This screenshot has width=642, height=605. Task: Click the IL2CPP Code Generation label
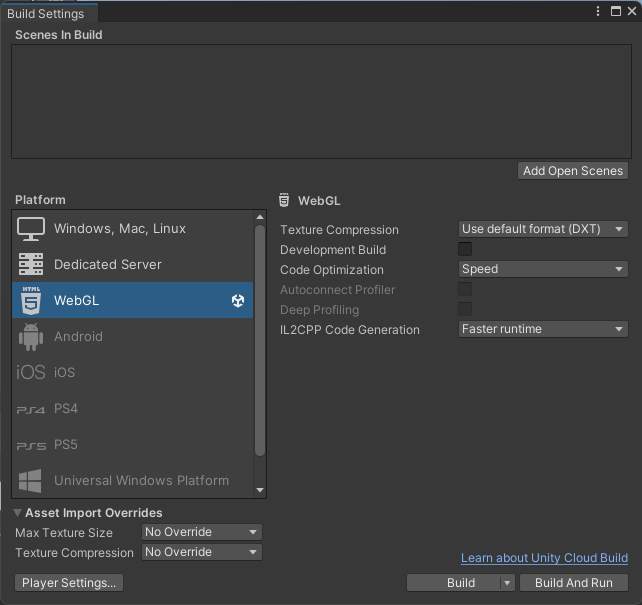tap(350, 330)
